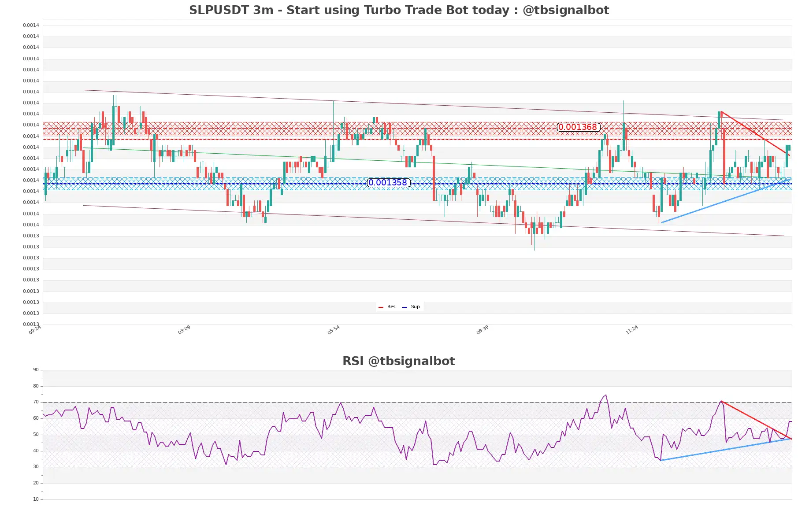The image size is (798, 532).
Task: Click the Res legend entry
Action: click(387, 307)
